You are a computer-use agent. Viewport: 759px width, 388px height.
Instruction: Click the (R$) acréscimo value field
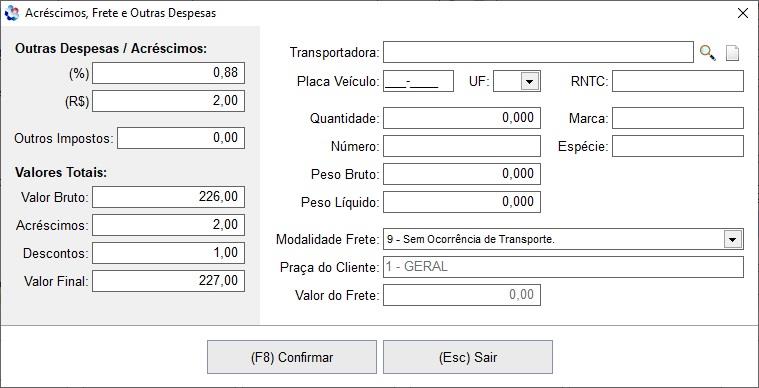point(168,101)
